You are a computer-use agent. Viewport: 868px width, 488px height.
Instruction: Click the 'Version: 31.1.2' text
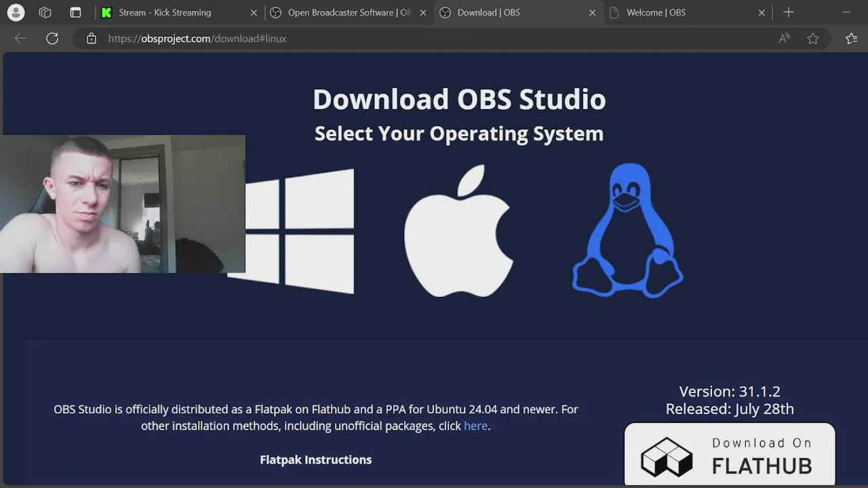click(730, 391)
